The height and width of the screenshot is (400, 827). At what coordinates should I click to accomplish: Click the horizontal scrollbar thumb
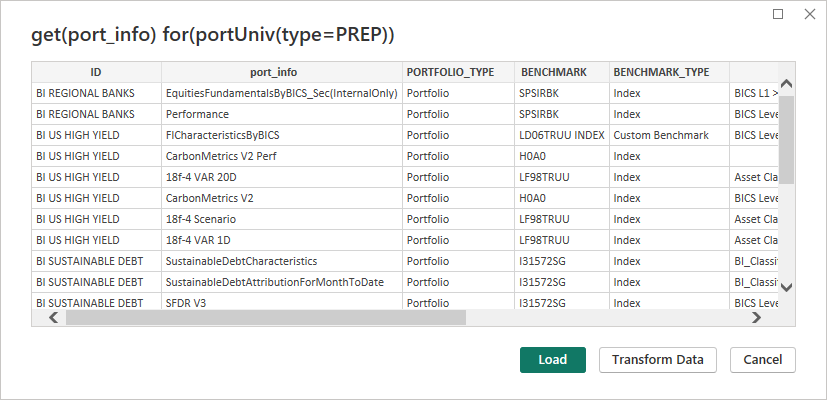pyautogui.click(x=266, y=317)
